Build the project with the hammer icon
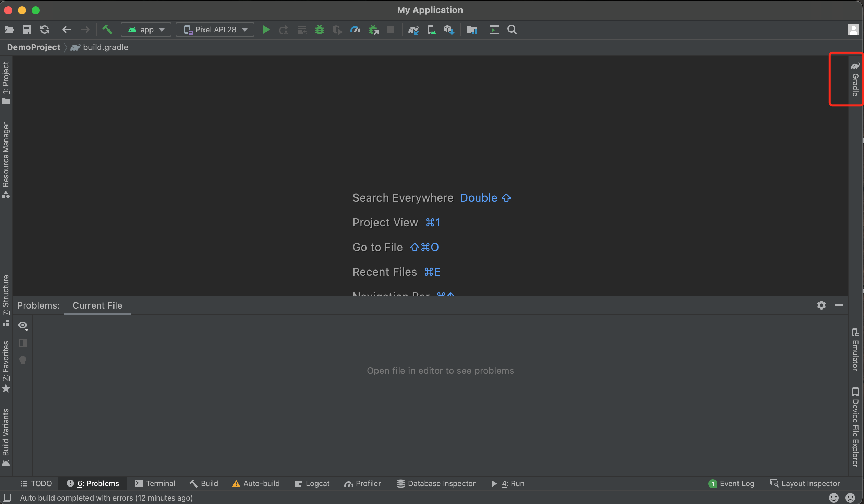Image resolution: width=864 pixels, height=504 pixels. coord(108,29)
